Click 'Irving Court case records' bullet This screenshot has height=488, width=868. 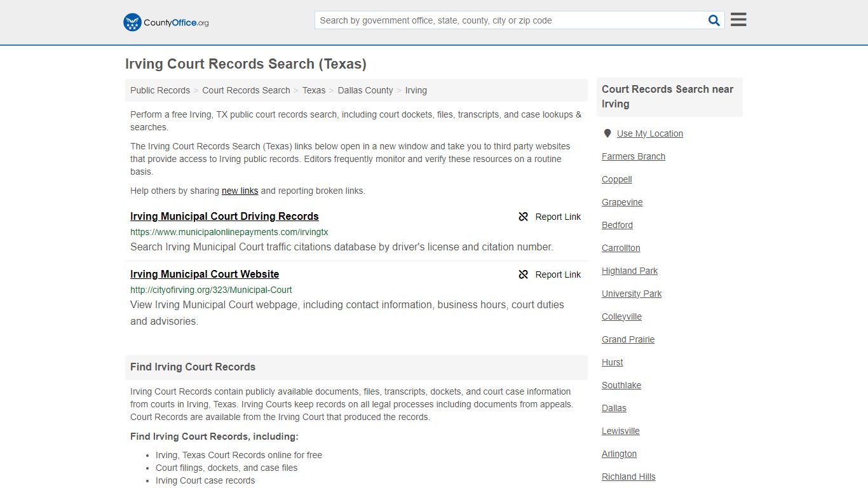pos(205,480)
